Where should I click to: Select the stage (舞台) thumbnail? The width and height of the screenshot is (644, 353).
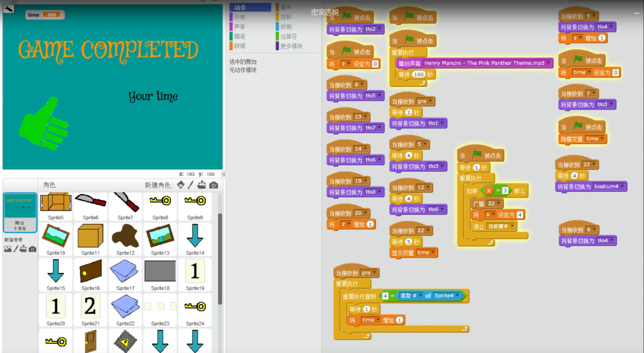tap(20, 212)
